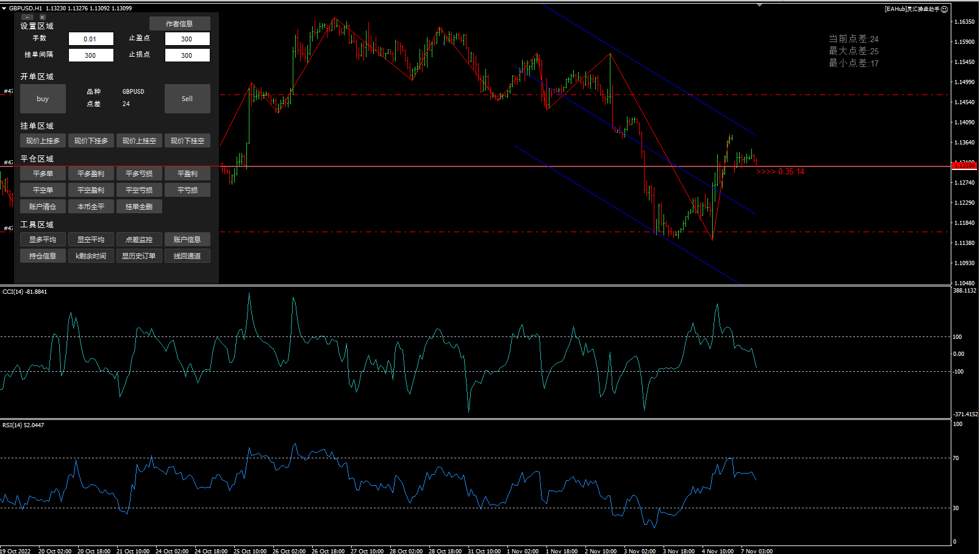Click 平多单 to close long orders

click(43, 174)
